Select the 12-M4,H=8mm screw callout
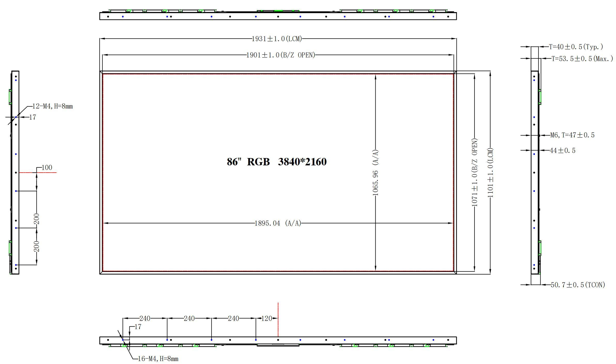The height and width of the screenshot is (364, 616). coord(52,106)
